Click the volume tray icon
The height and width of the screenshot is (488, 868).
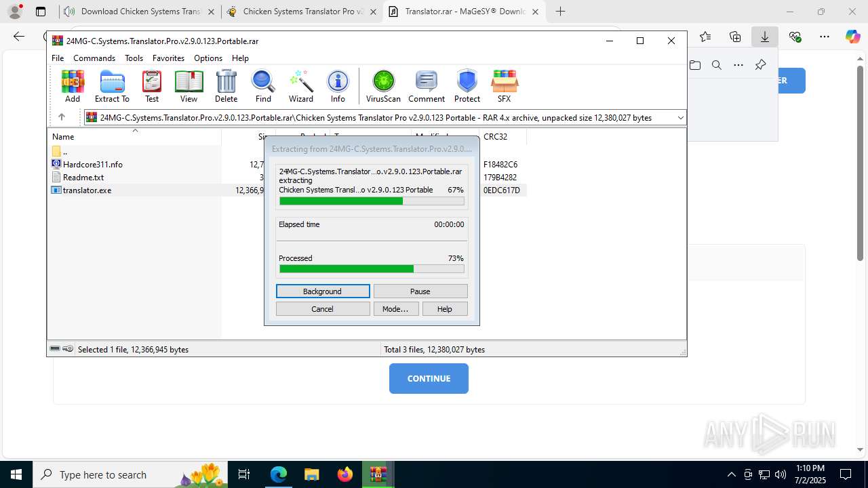[x=781, y=474]
